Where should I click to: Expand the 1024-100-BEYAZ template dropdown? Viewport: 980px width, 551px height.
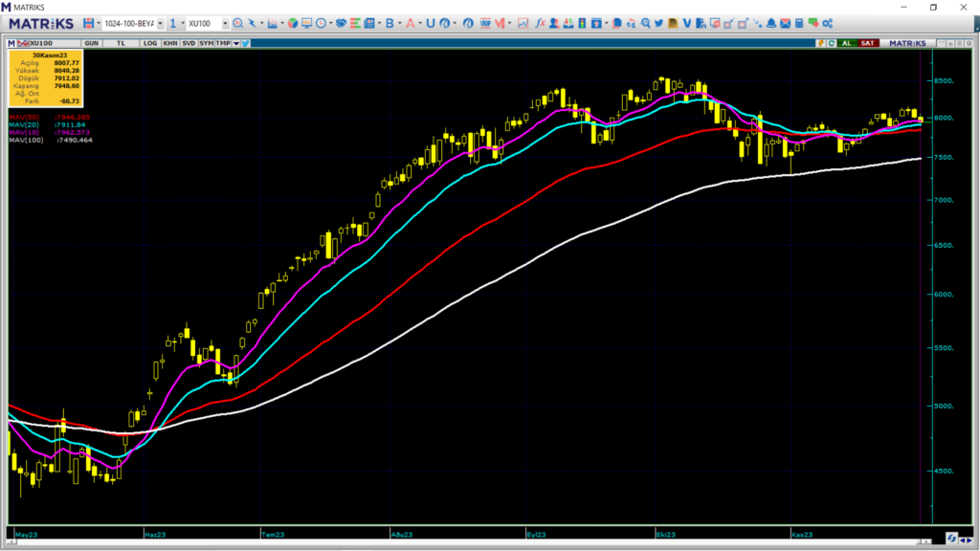pos(160,23)
